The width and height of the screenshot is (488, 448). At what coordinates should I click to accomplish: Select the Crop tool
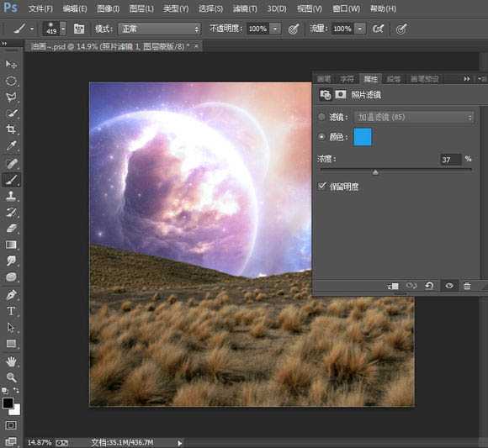(x=11, y=129)
